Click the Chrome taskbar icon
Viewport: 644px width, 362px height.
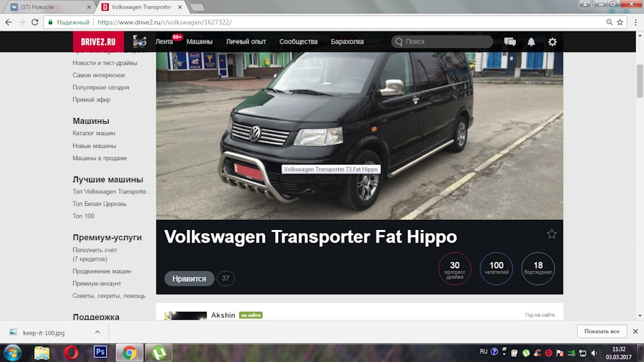129,353
